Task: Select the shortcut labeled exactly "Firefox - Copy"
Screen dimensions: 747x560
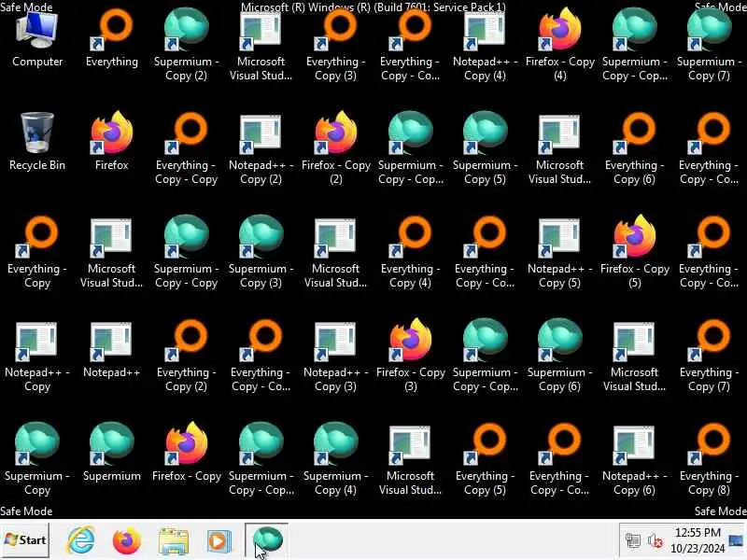Action: [x=186, y=453]
